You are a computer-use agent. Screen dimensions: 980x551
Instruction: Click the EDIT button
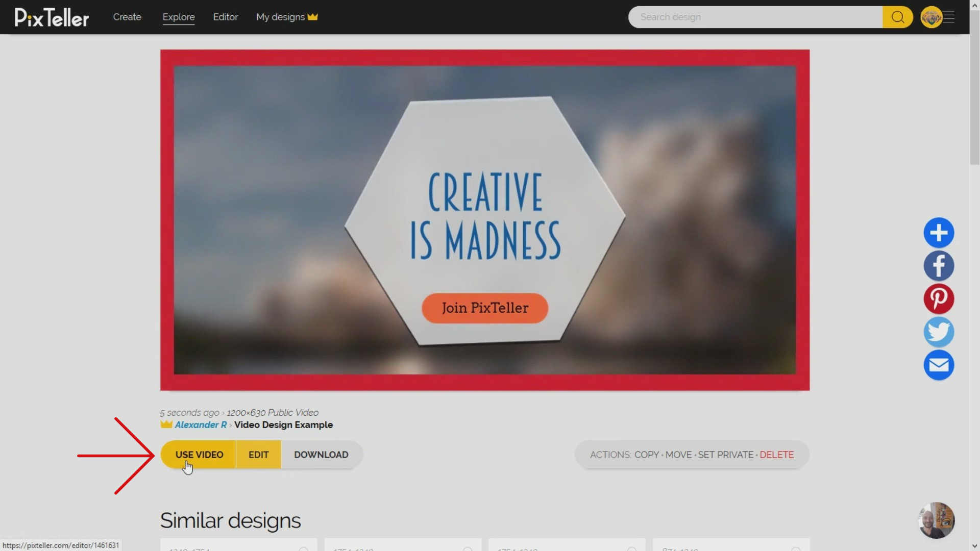[258, 455]
